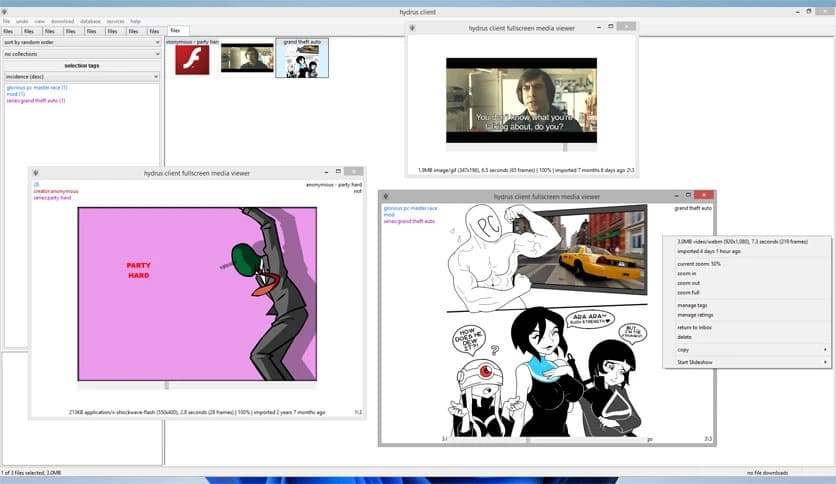This screenshot has height=484, width=836.
Task: Choose zoom in from context menu
Action: (686, 273)
